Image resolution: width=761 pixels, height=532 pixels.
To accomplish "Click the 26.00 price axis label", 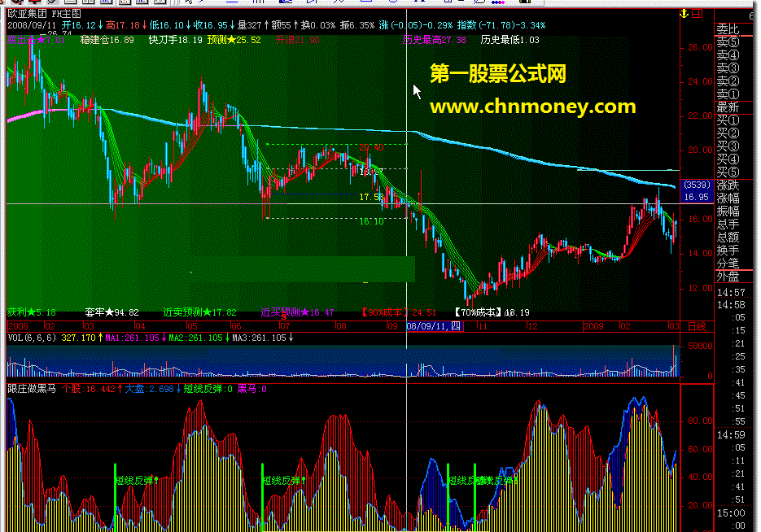I will pos(700,47).
